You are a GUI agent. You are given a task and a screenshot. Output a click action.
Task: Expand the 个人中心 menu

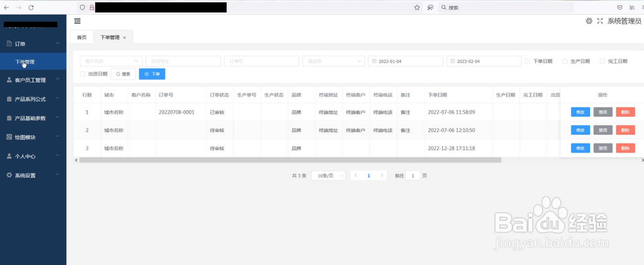(x=58, y=156)
